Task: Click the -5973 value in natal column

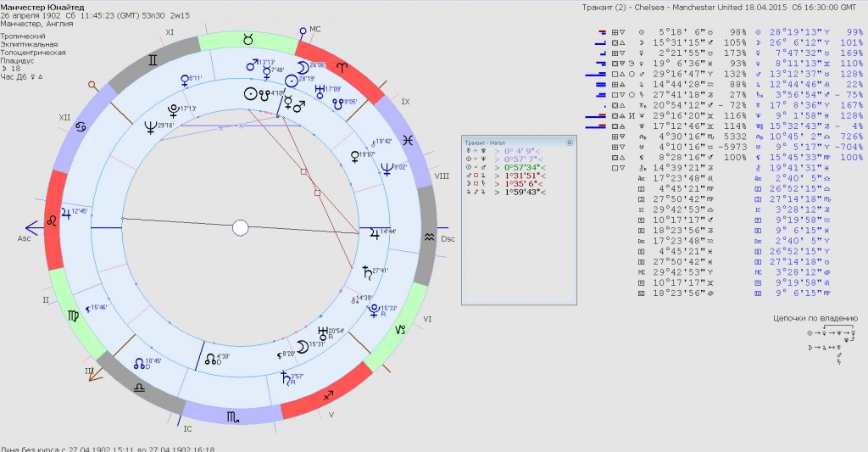Action: coord(732,147)
